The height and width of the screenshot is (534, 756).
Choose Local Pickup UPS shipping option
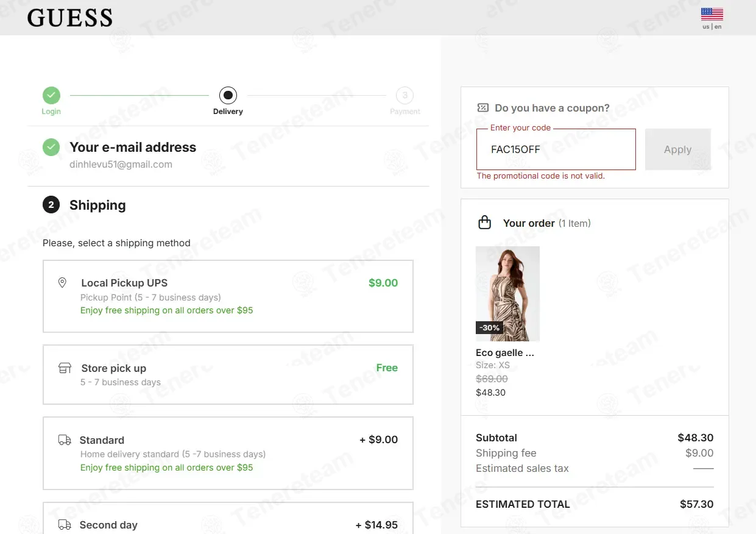point(228,296)
